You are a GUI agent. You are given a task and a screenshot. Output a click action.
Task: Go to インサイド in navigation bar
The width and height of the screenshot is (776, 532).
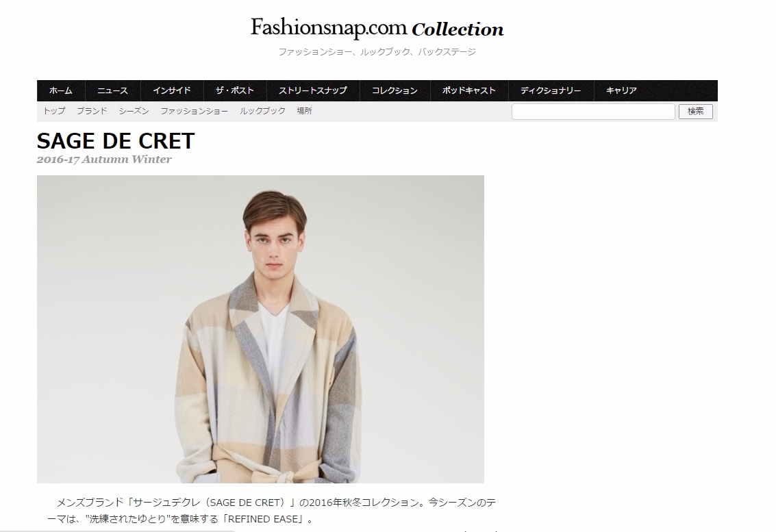click(x=172, y=90)
